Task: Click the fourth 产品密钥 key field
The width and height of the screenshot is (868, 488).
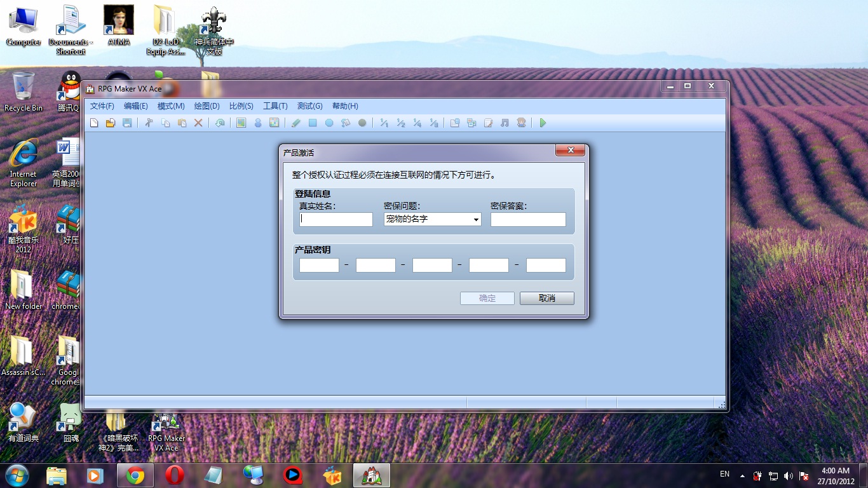Action: pyautogui.click(x=489, y=265)
